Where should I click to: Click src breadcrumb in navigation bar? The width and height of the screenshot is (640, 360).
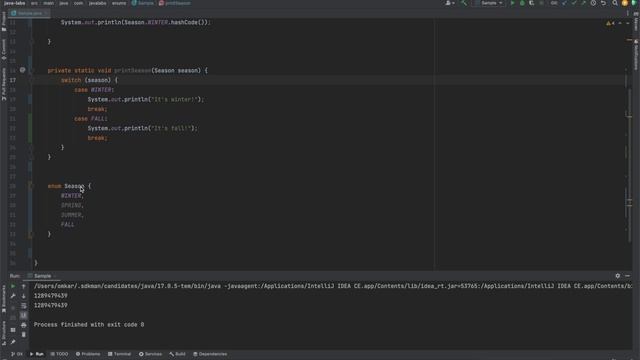(34, 3)
